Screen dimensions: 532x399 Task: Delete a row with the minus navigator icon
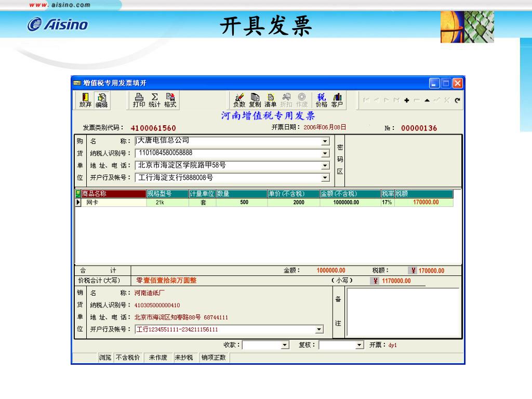(417, 100)
